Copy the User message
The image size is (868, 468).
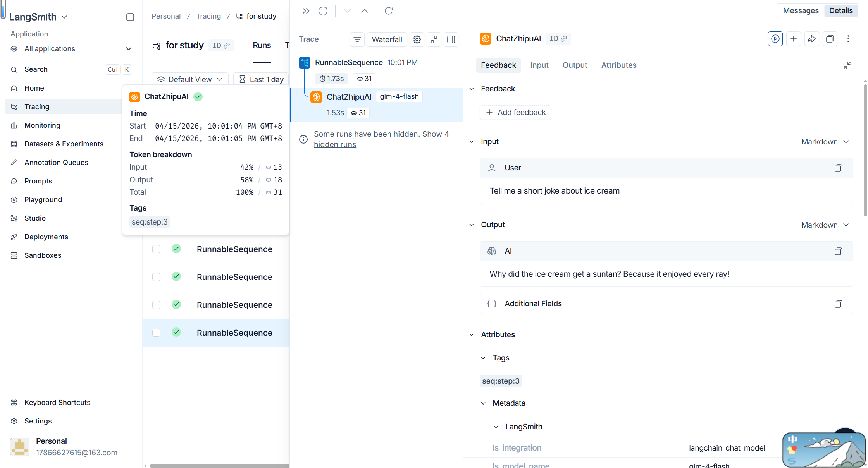click(x=838, y=168)
